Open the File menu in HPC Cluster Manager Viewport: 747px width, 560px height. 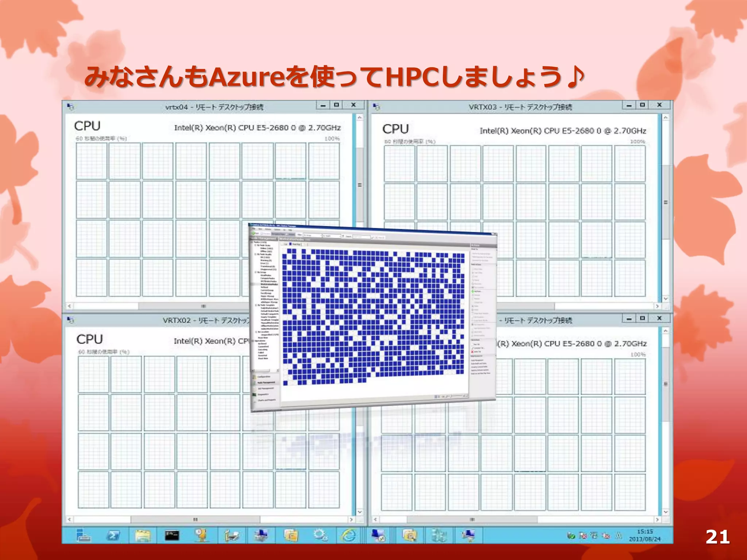pos(254,229)
